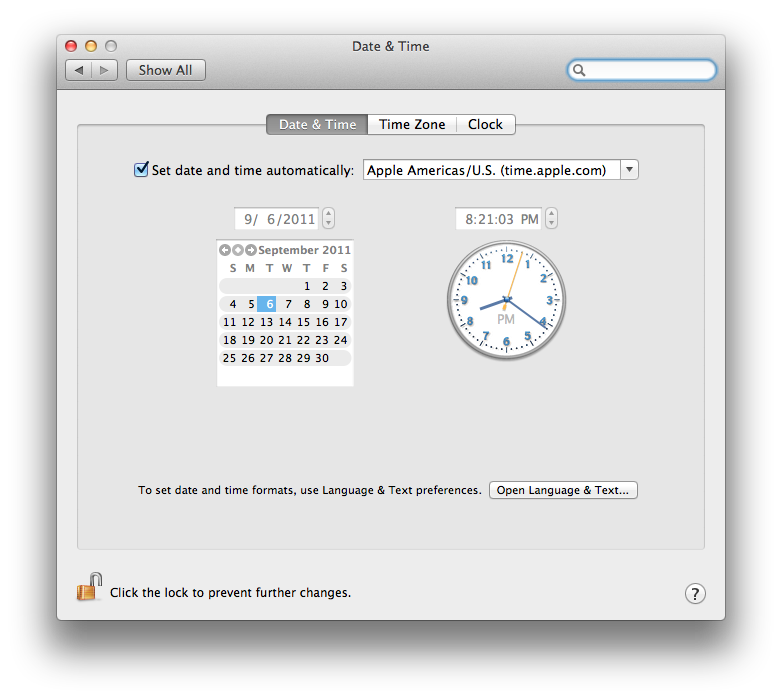The image size is (782, 699).
Task: Open help with the question mark button
Action: click(x=695, y=593)
